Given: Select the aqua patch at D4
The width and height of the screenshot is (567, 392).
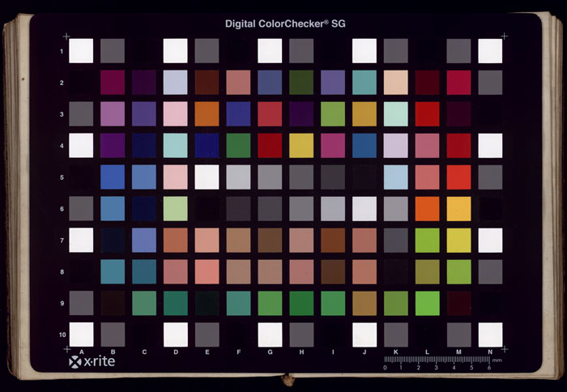Looking at the screenshot, I should click(176, 145).
